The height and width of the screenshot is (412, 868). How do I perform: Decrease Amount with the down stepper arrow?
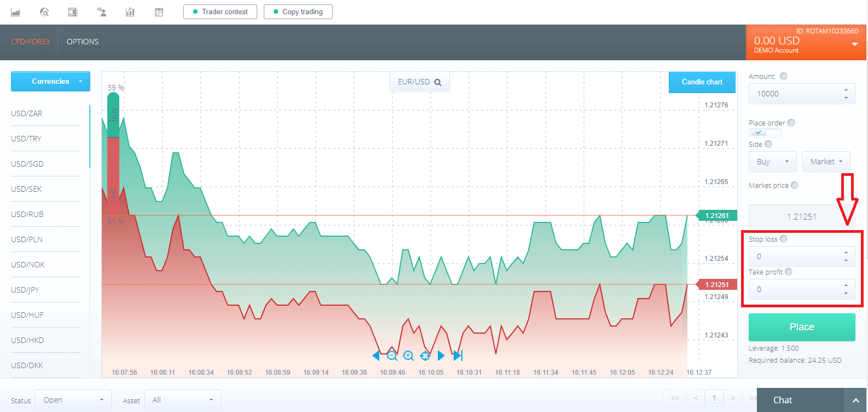(x=846, y=98)
